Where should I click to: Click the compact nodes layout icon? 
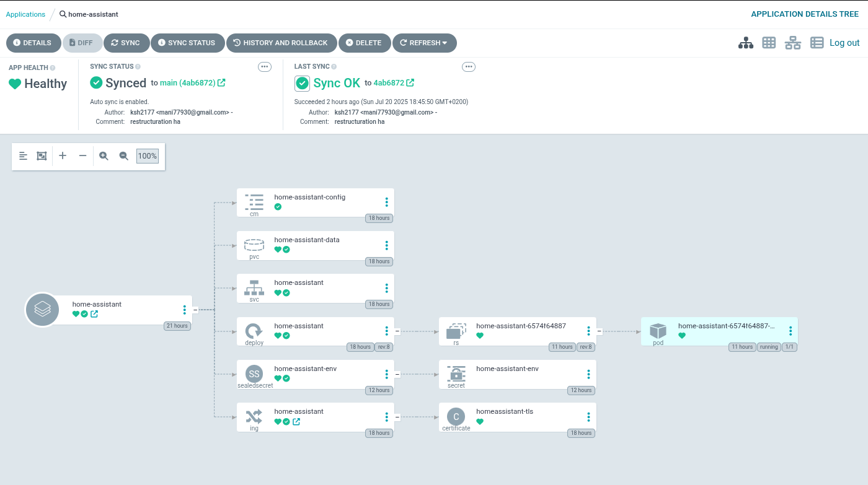click(24, 156)
